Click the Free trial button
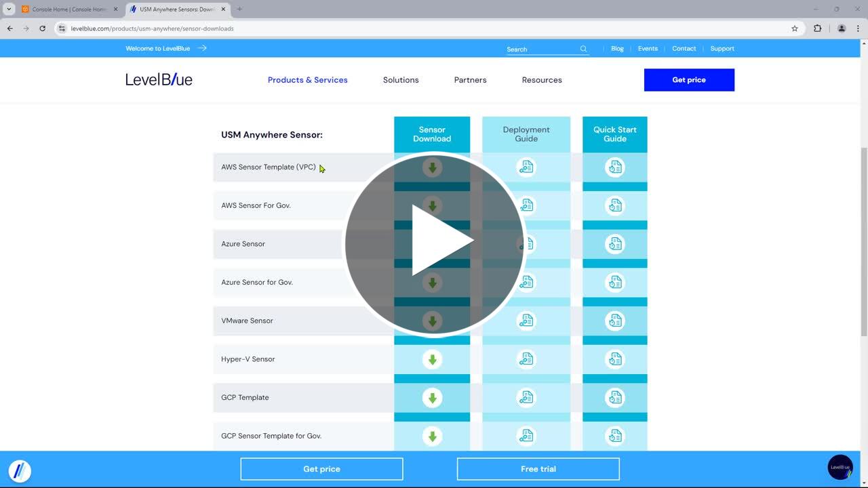The width and height of the screenshot is (868, 488). 538,469
